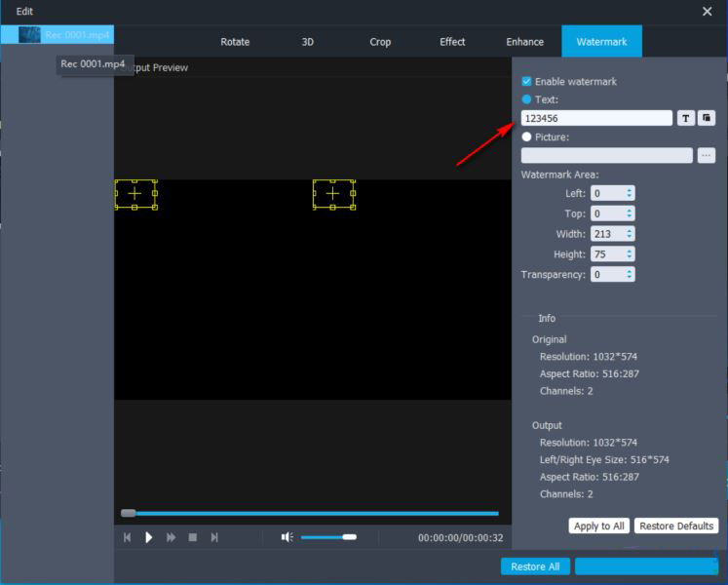
Task: Click the watermark text input field
Action: point(596,118)
